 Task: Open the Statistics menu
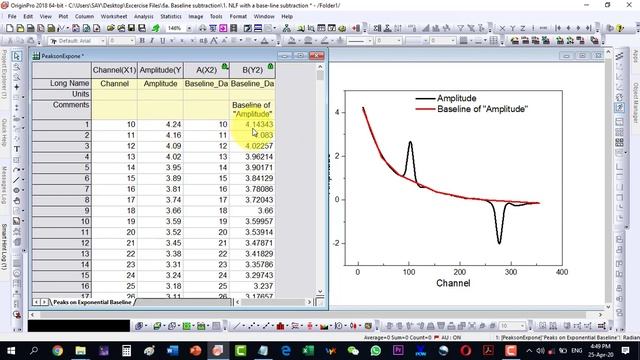coord(171,16)
